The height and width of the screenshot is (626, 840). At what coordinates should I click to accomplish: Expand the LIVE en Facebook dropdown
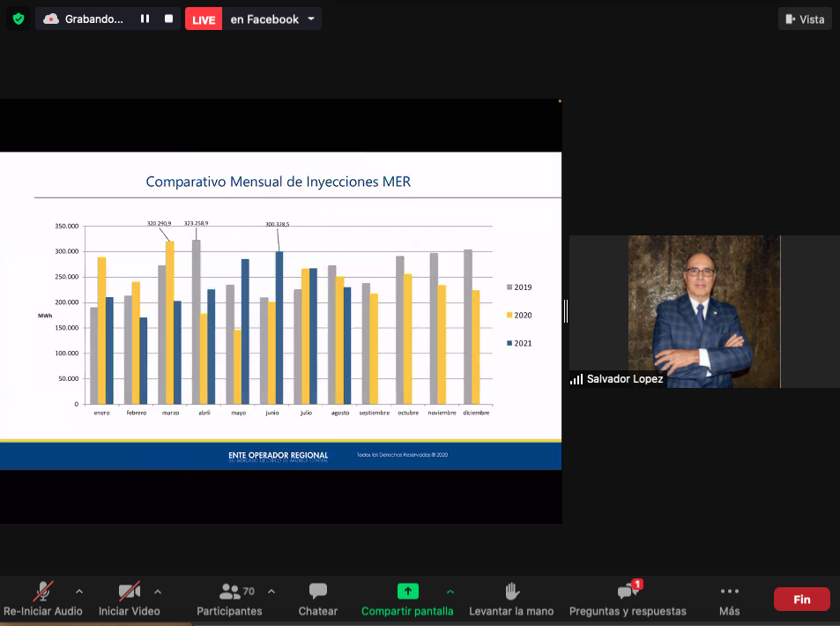pyautogui.click(x=311, y=19)
